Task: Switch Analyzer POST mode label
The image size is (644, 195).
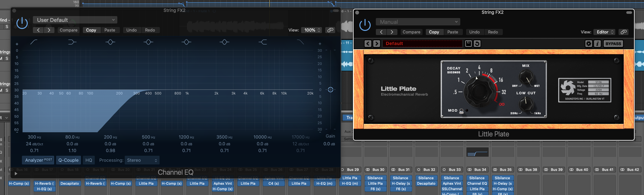Action: tap(48, 160)
